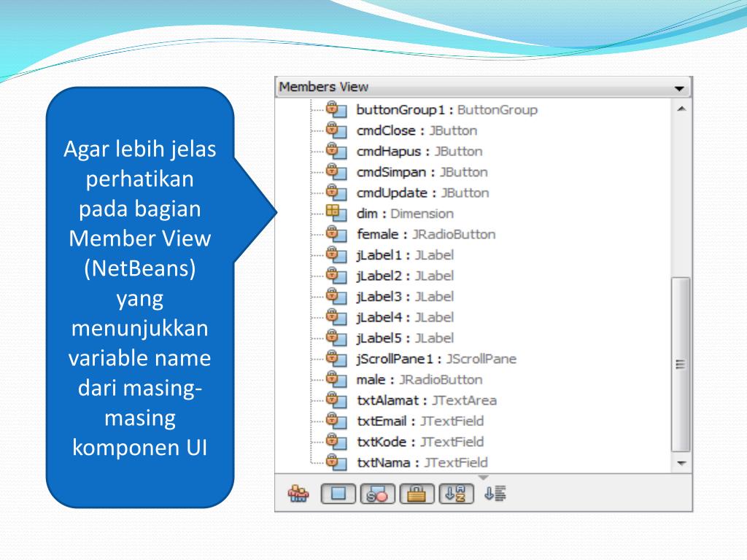Click the Members View title text
747x560 pixels.
coord(323,87)
